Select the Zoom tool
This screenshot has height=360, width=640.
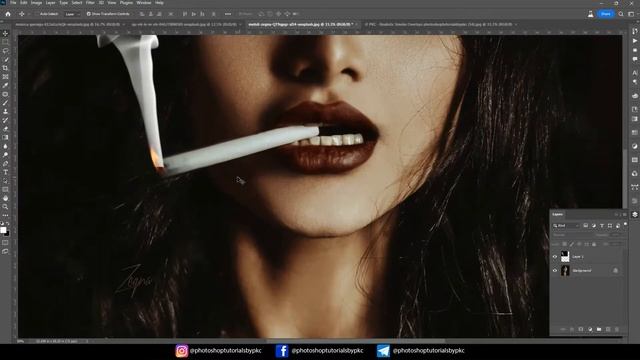tap(5, 207)
